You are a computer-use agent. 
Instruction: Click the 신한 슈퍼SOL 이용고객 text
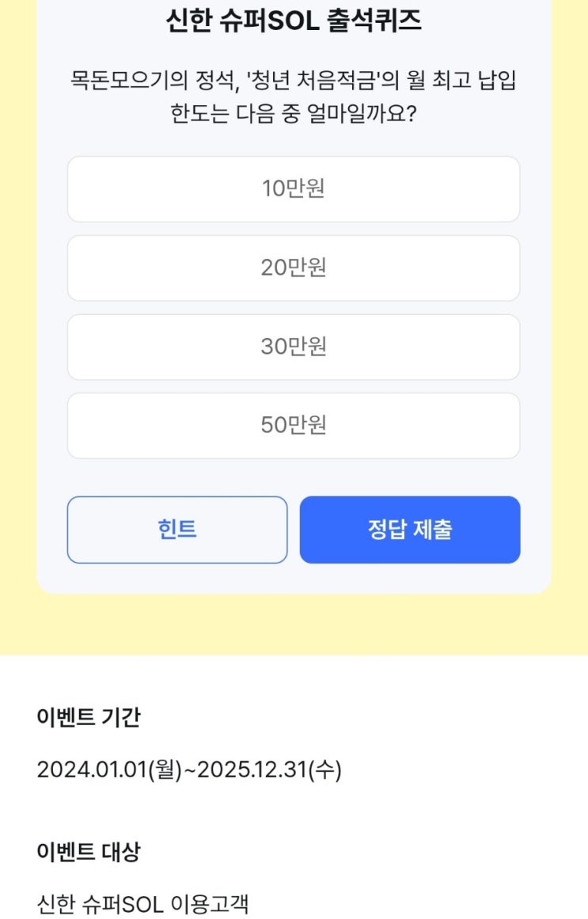click(x=142, y=905)
